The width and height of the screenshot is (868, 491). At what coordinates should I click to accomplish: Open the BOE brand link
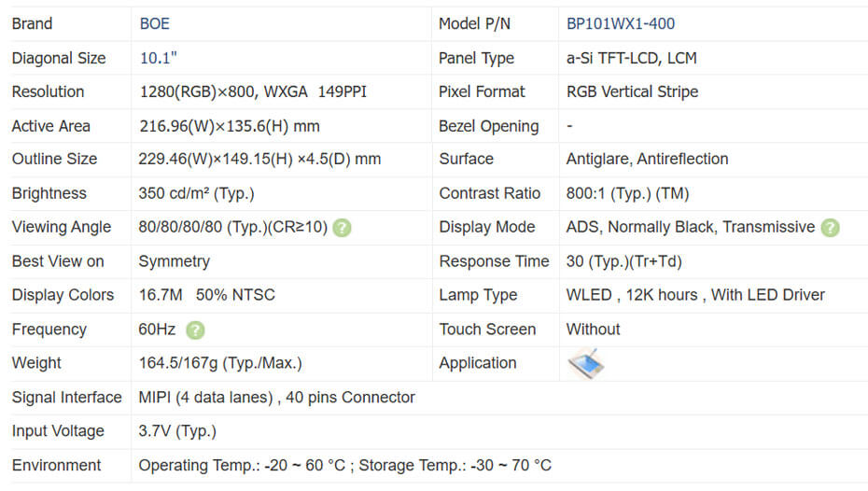(x=154, y=23)
